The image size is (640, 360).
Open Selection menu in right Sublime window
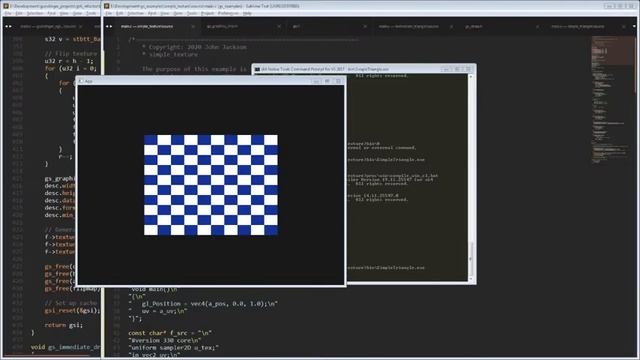[x=136, y=13]
